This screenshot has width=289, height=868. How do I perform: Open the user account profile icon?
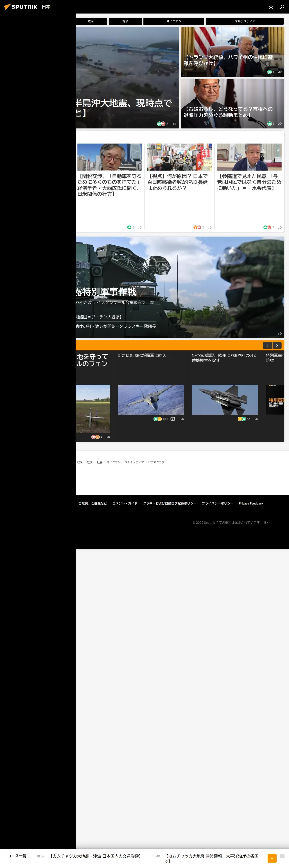pyautogui.click(x=271, y=7)
